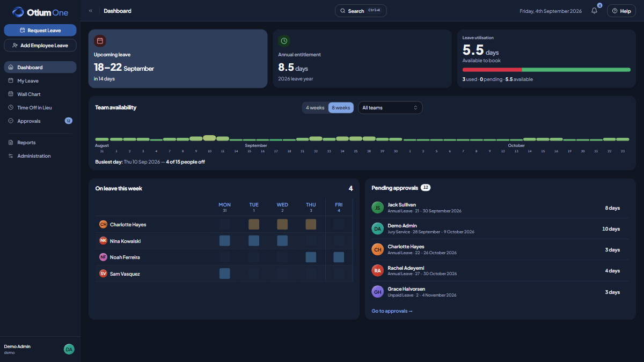This screenshot has width=644, height=362.
Task: Click Add Employee Leave
Action: (40, 46)
